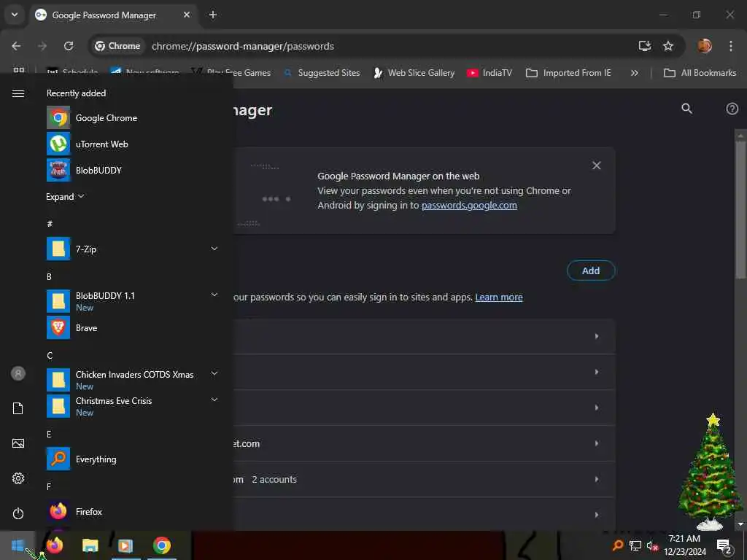
Task: Click the install app icon in address bar
Action: pyautogui.click(x=645, y=46)
